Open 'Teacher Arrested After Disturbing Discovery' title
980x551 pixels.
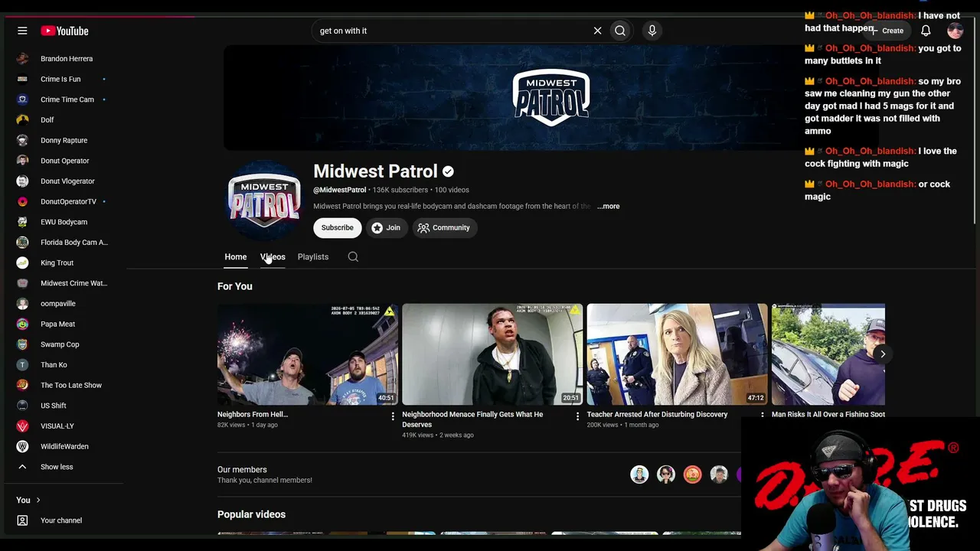(x=657, y=414)
